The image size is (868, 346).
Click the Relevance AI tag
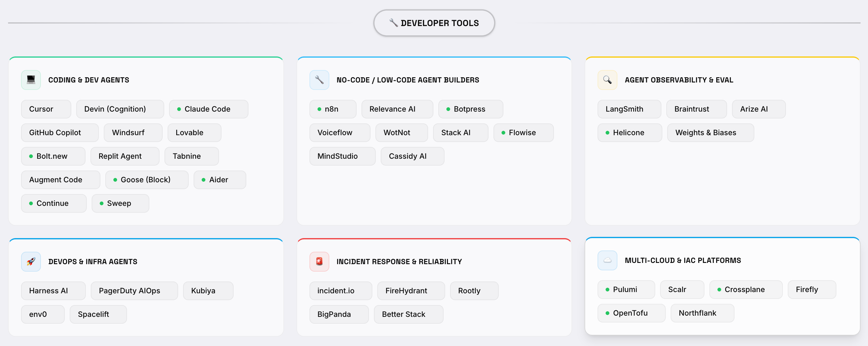[x=397, y=109]
